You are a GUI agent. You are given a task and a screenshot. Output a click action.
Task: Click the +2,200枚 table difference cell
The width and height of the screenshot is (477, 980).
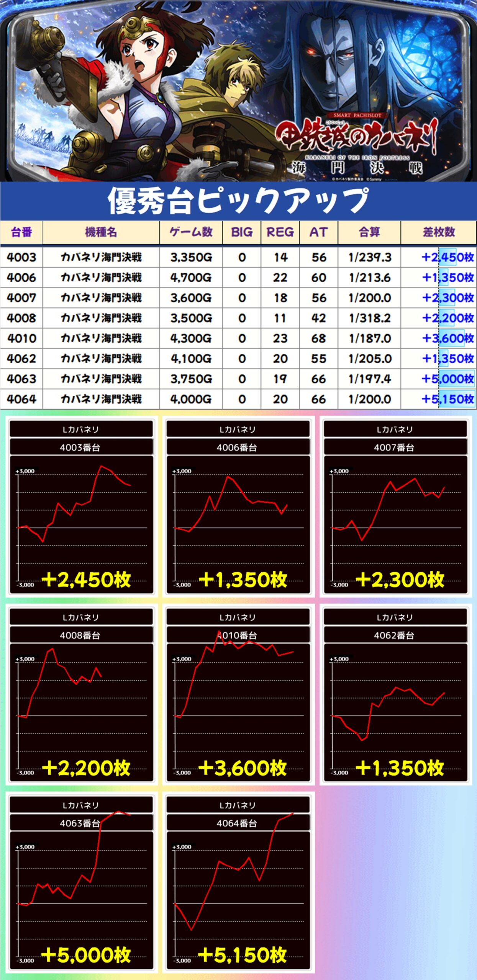[x=439, y=318]
